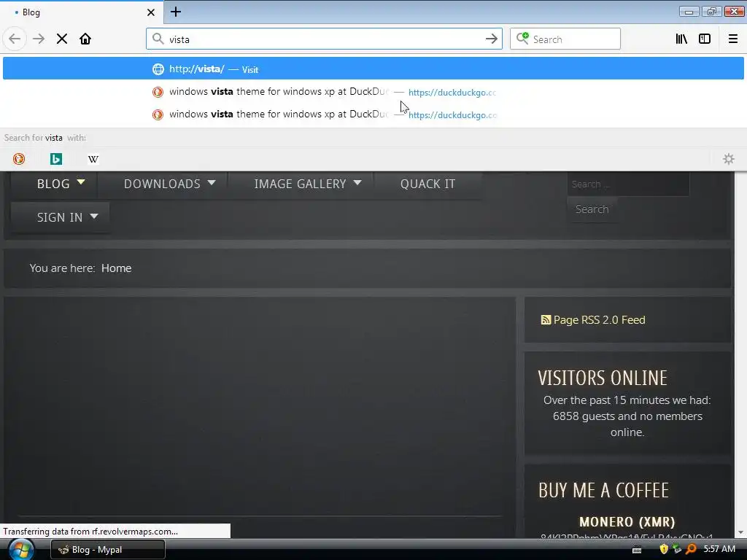Select the Blog browser tab
Screen dimensions: 747x560
point(81,12)
